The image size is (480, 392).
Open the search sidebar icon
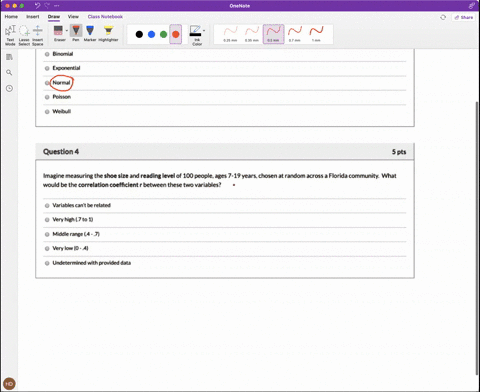[x=9, y=72]
